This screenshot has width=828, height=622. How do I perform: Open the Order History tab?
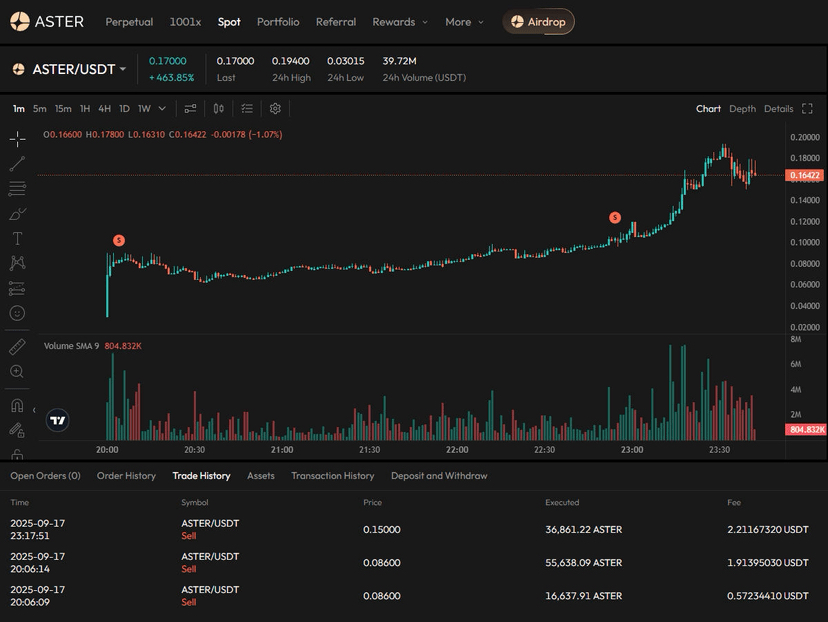(126, 476)
